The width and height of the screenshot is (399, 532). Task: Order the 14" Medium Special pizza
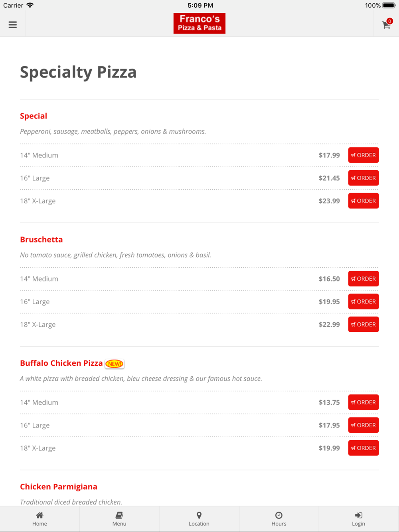tap(363, 155)
